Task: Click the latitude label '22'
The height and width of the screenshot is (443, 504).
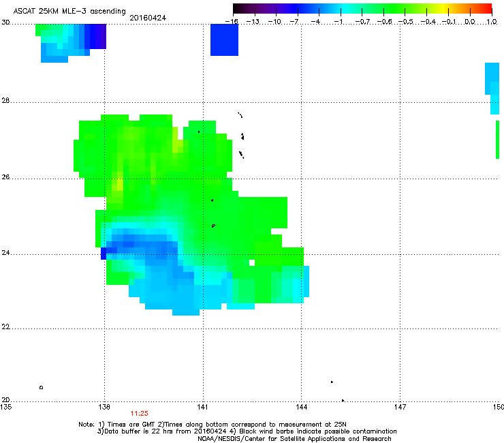Action: tap(5, 327)
